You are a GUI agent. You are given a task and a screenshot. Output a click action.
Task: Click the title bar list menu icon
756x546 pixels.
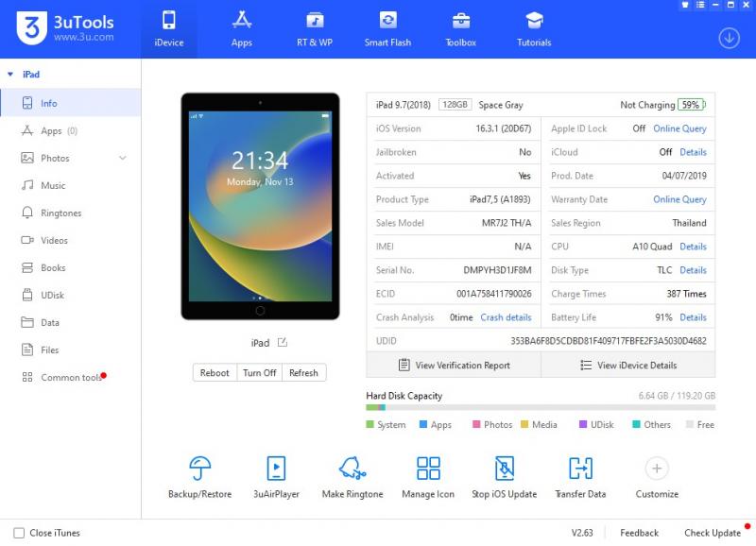pyautogui.click(x=700, y=5)
